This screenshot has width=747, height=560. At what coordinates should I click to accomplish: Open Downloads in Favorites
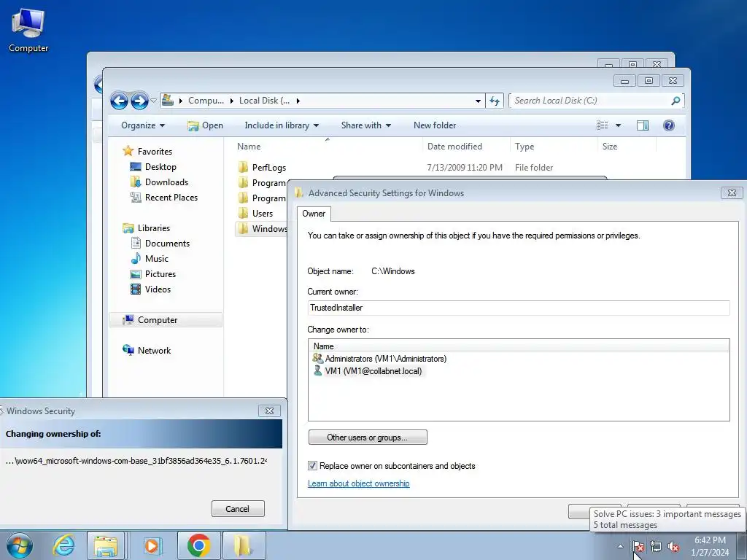click(166, 182)
